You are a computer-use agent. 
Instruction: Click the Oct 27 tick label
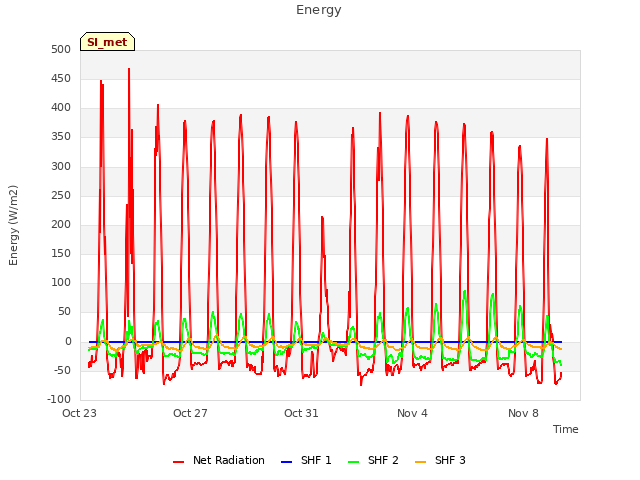190,413
